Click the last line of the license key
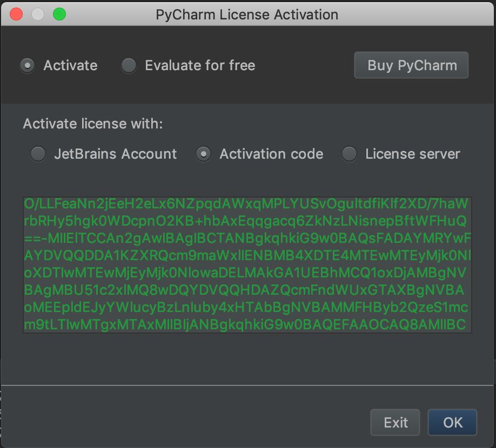 (x=248, y=325)
